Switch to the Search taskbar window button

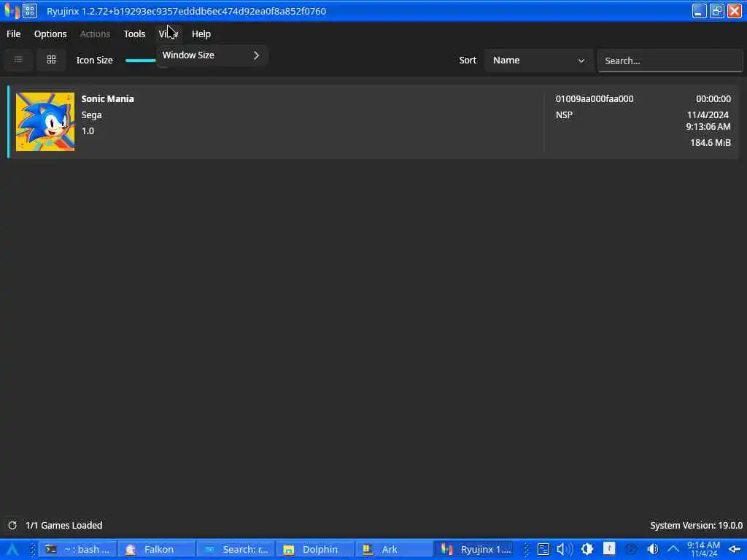(x=236, y=550)
